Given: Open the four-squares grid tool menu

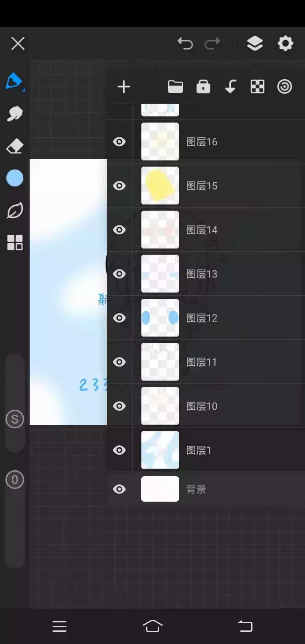Looking at the screenshot, I should pos(15,243).
